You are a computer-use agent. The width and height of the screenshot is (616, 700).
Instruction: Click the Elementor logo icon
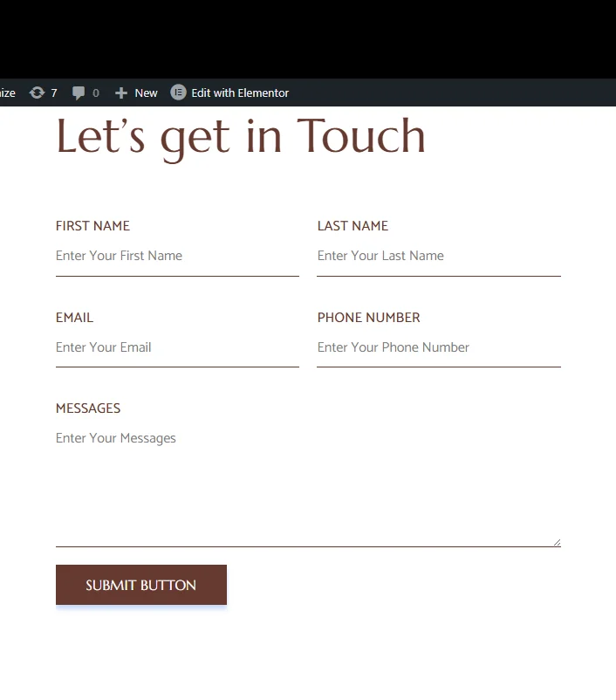(178, 93)
